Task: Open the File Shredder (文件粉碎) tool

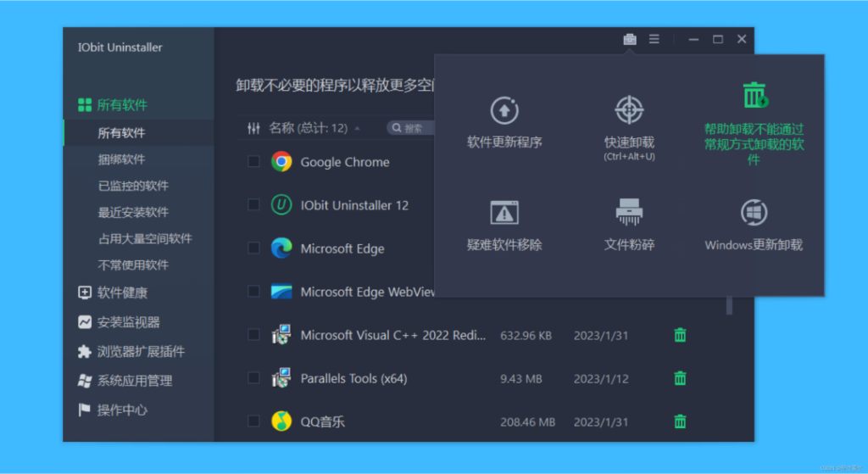Action: 629,224
